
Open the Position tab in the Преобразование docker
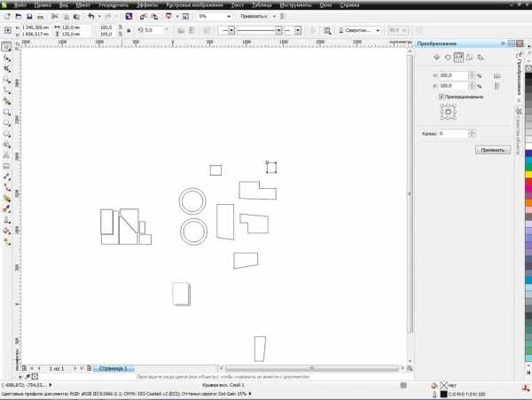tap(436, 57)
